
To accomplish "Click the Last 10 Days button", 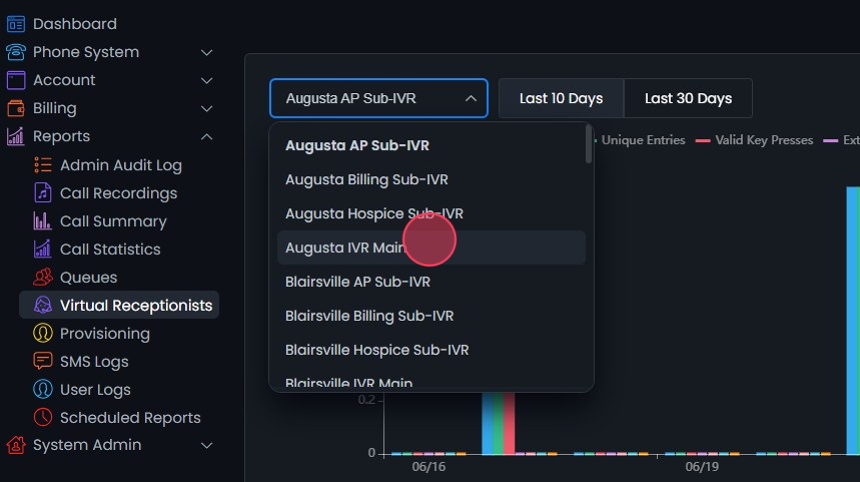I will pyautogui.click(x=561, y=98).
